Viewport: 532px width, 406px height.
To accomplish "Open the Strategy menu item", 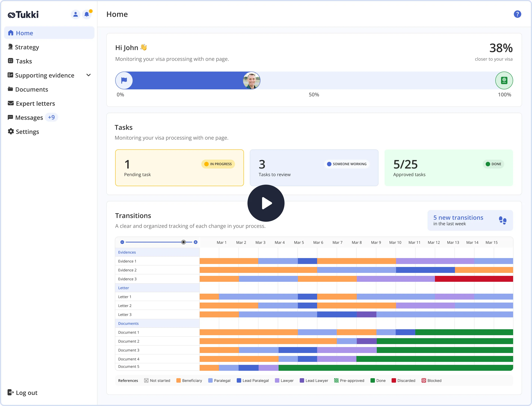I will coord(27,47).
